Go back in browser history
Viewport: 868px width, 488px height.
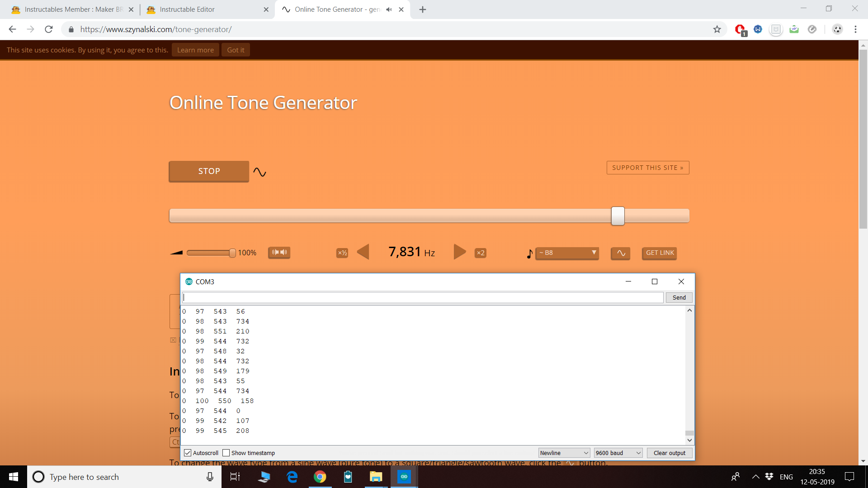[x=12, y=29]
